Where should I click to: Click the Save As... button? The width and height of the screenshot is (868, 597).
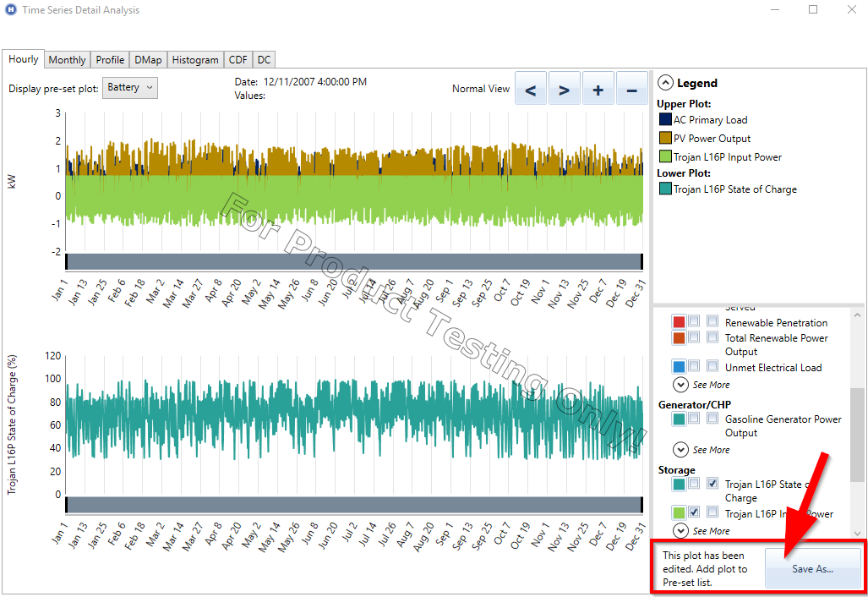point(812,569)
